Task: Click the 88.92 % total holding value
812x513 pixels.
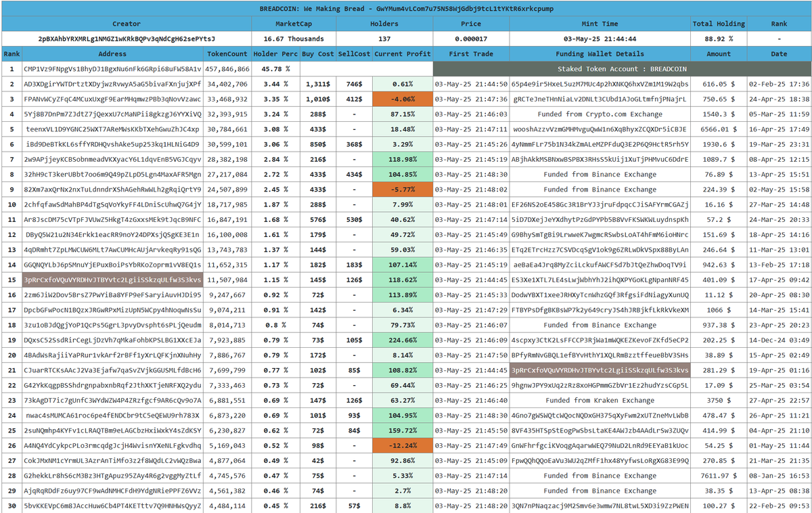Action: 718,39
